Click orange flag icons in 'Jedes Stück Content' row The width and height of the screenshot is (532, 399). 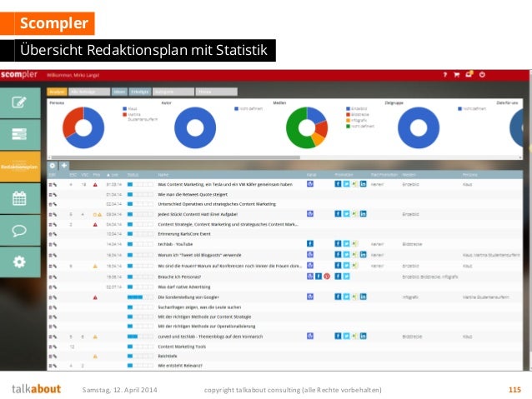click(98, 215)
